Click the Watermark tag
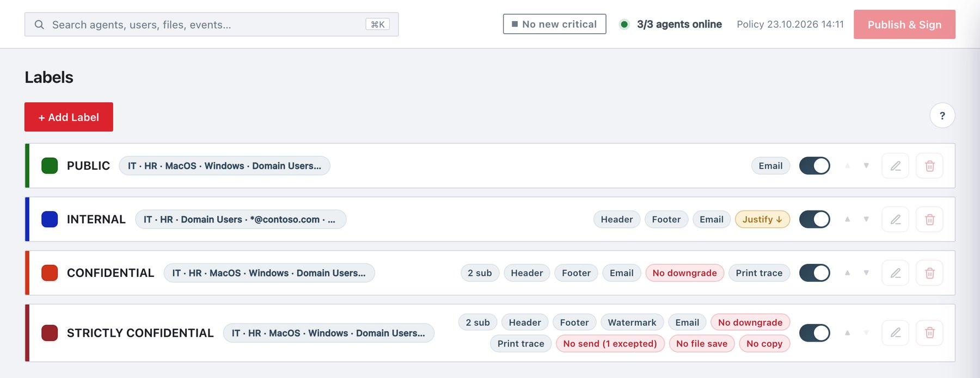The image size is (980, 378). pos(632,323)
